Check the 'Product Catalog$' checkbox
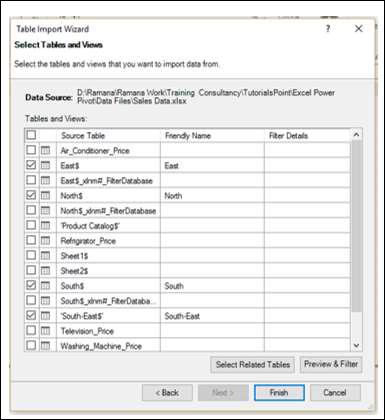This screenshot has width=385, height=420. click(31, 225)
